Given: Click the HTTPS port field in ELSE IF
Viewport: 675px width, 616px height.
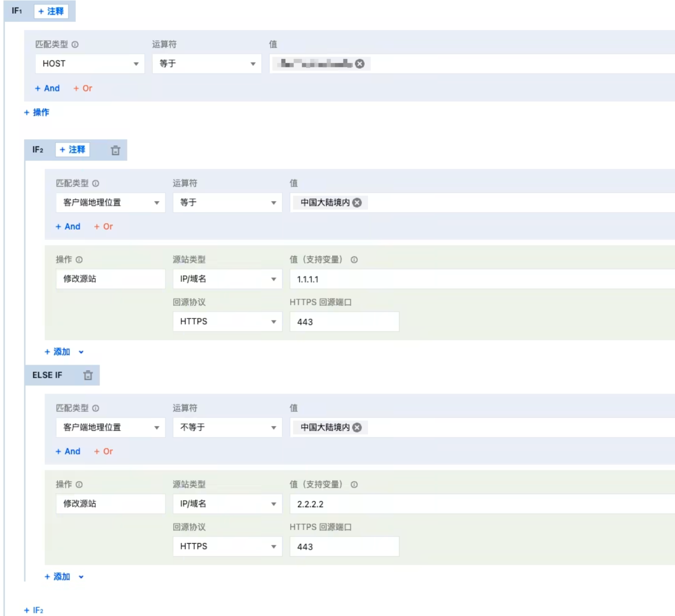Looking at the screenshot, I should [x=344, y=546].
